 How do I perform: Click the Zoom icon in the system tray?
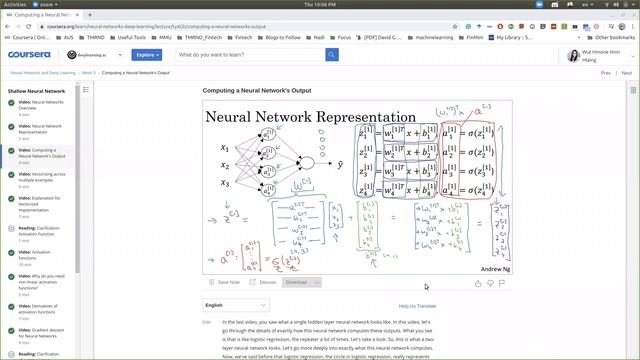coord(539,4)
